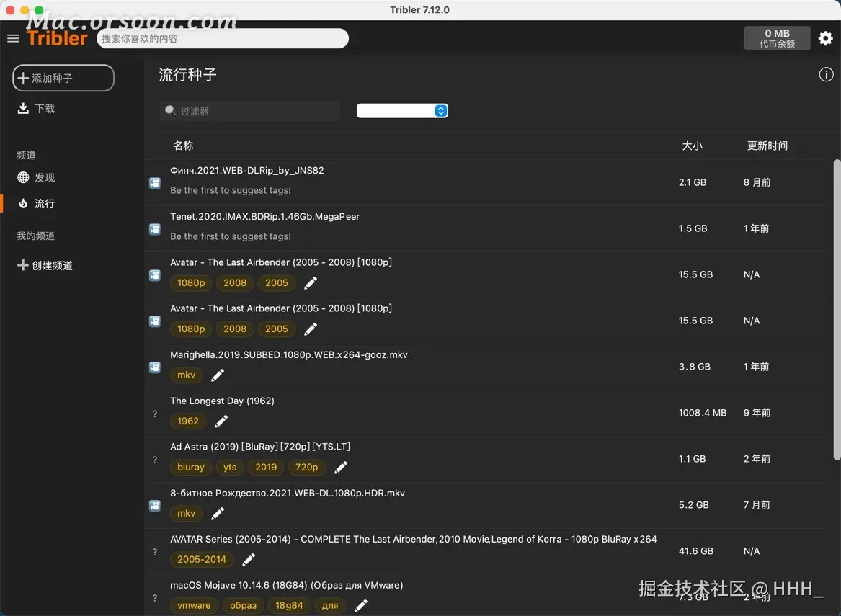The width and height of the screenshot is (841, 616).
Task: Select Ad Astra (2019) [BluRay] title
Action: pyautogui.click(x=260, y=447)
